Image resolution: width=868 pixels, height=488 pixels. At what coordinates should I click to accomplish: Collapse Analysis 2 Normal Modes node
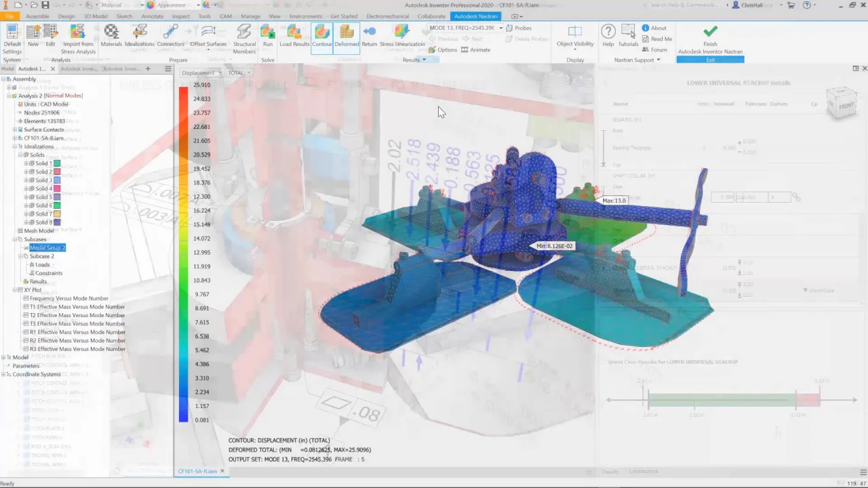9,96
